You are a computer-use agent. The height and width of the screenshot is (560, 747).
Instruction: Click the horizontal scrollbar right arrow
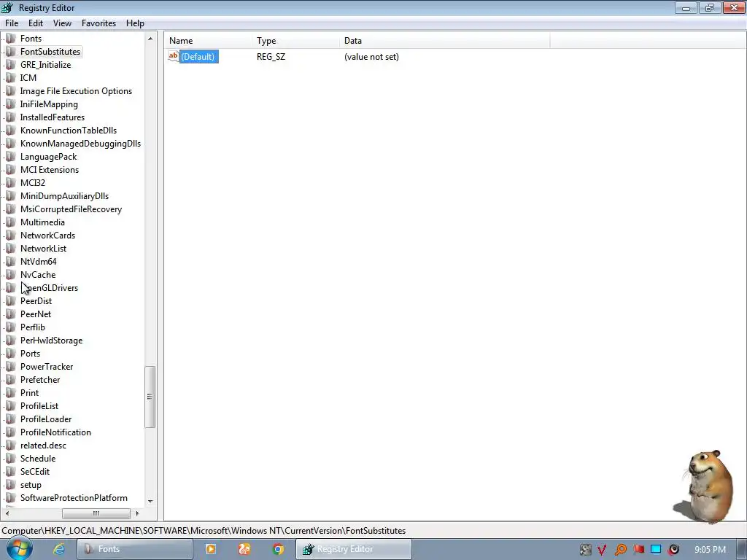pos(138,513)
